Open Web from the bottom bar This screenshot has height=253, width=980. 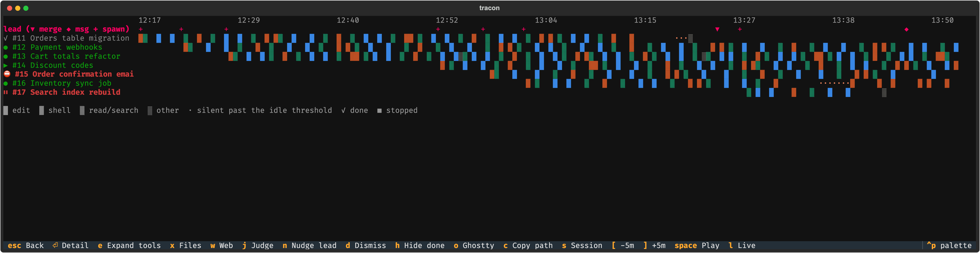222,246
